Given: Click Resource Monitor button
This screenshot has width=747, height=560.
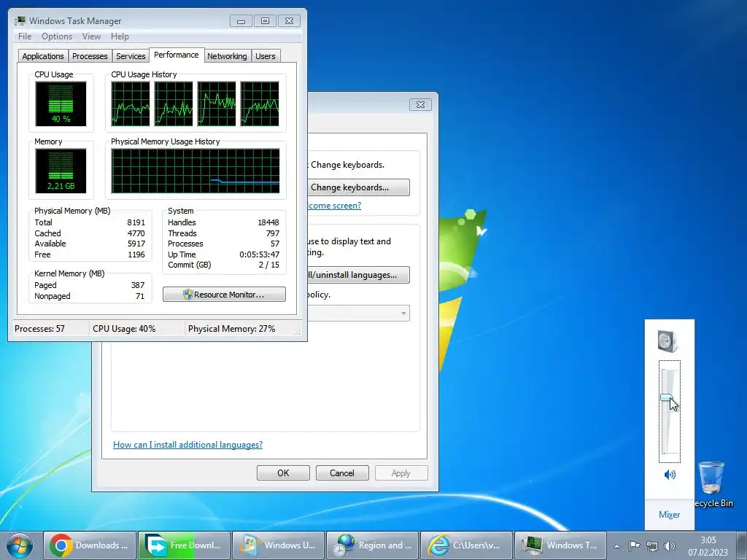Looking at the screenshot, I should [224, 295].
